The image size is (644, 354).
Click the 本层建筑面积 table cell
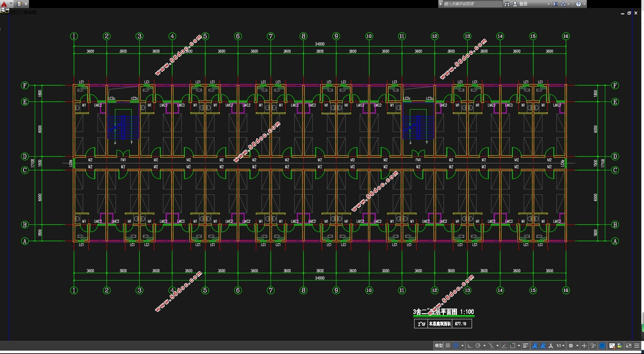(x=440, y=324)
